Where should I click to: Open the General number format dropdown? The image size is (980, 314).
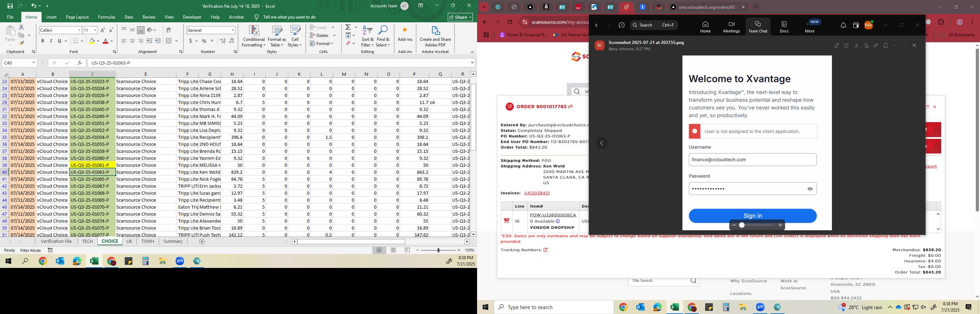(233, 30)
